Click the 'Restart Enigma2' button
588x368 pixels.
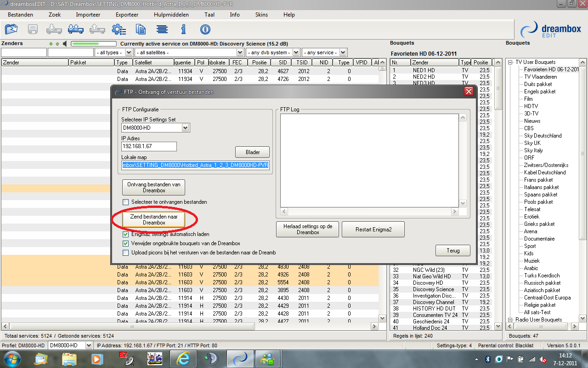coord(373,229)
